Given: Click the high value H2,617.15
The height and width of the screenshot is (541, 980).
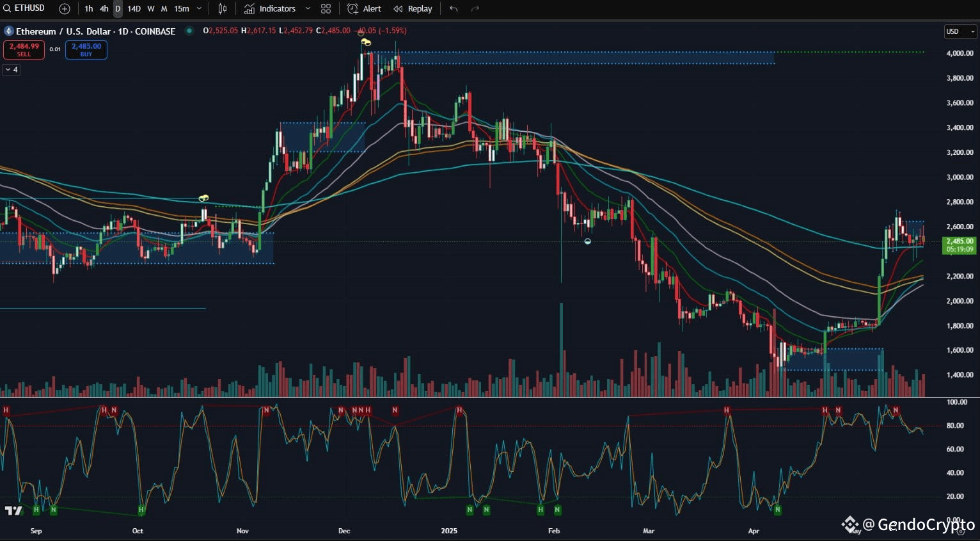Looking at the screenshot, I should 258,31.
